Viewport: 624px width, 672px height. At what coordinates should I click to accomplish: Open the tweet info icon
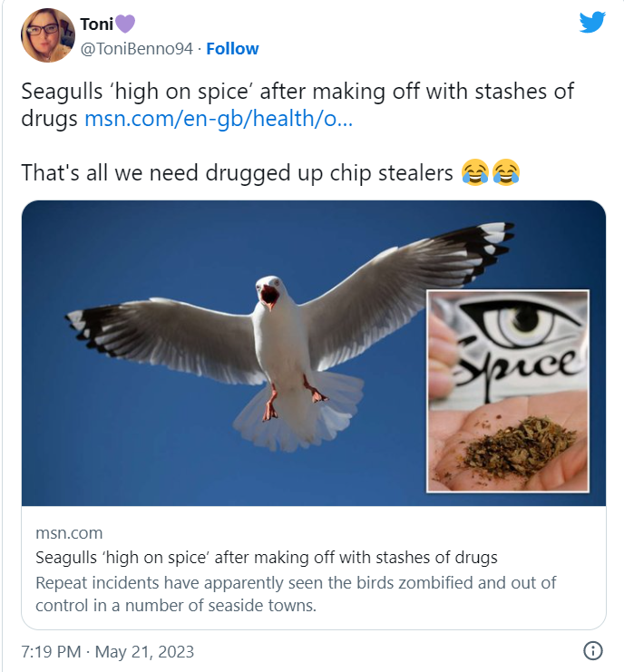(x=593, y=650)
